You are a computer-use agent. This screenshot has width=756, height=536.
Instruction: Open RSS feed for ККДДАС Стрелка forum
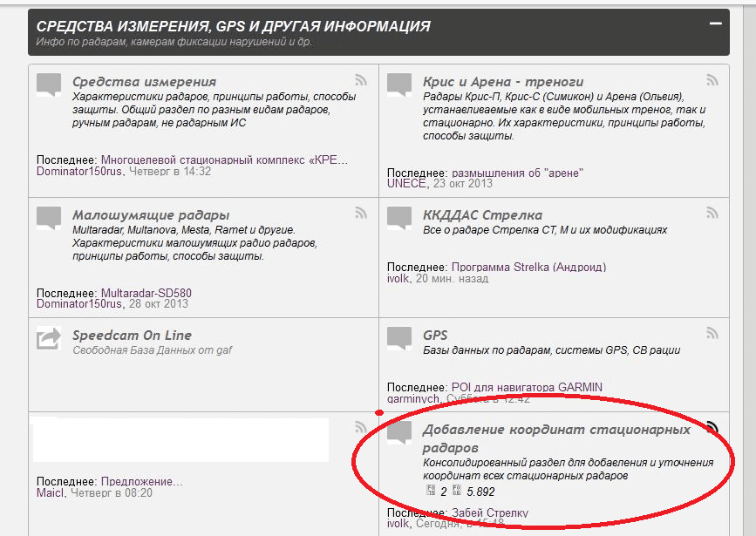(x=712, y=214)
